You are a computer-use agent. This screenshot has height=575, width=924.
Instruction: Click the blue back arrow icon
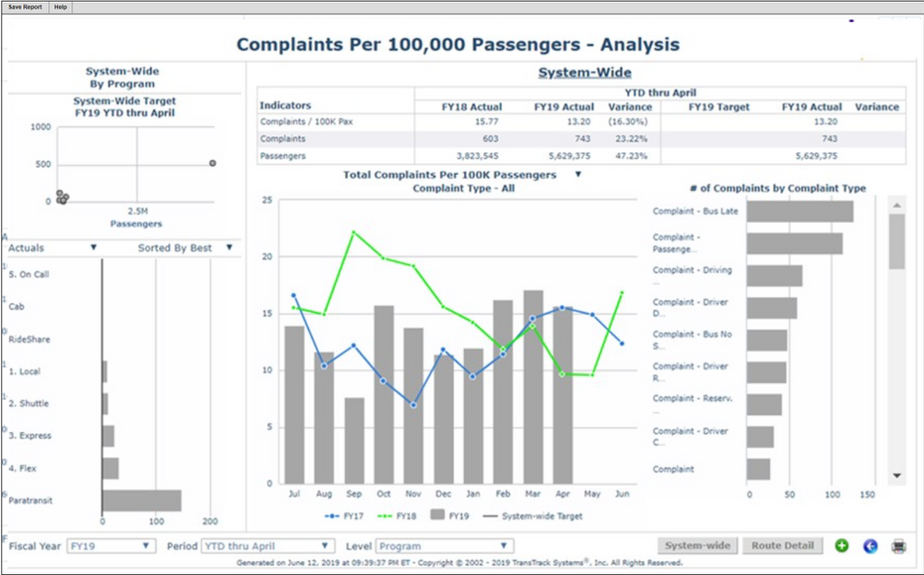871,546
